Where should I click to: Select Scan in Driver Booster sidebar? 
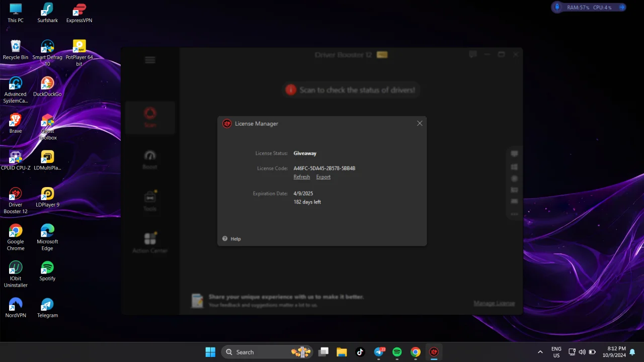click(150, 117)
